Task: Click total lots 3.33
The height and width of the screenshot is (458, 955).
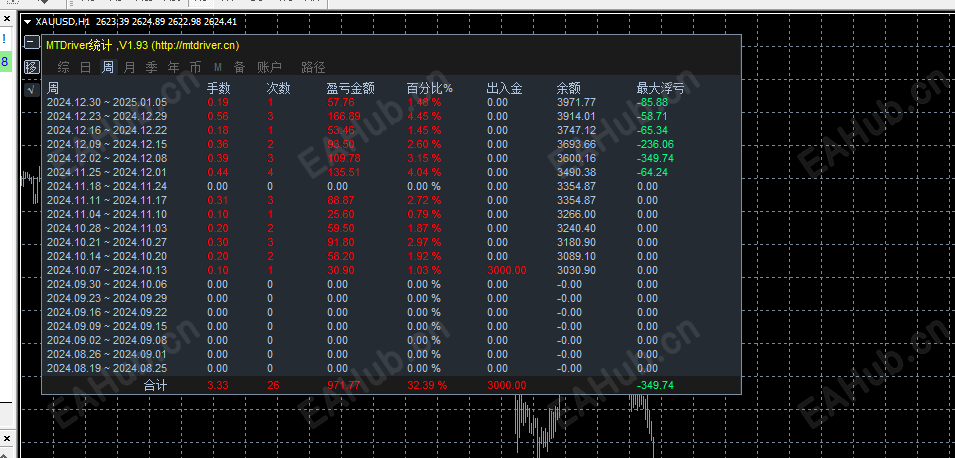Action: tap(218, 386)
